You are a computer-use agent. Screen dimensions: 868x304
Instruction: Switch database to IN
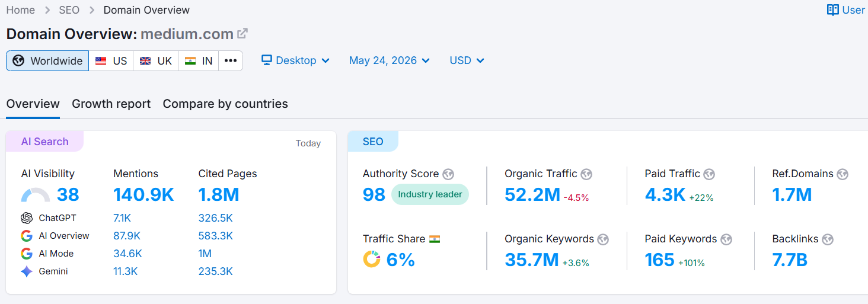coord(199,60)
